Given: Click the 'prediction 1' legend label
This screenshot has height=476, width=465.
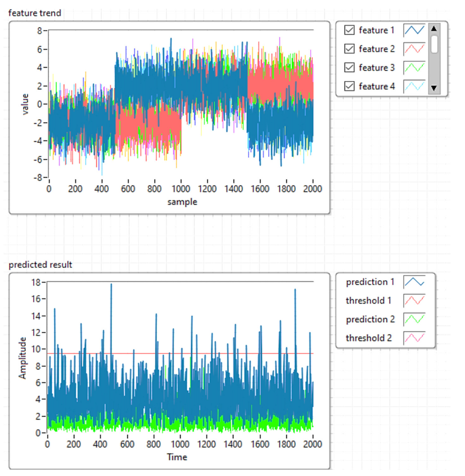Looking at the screenshot, I should (x=370, y=282).
